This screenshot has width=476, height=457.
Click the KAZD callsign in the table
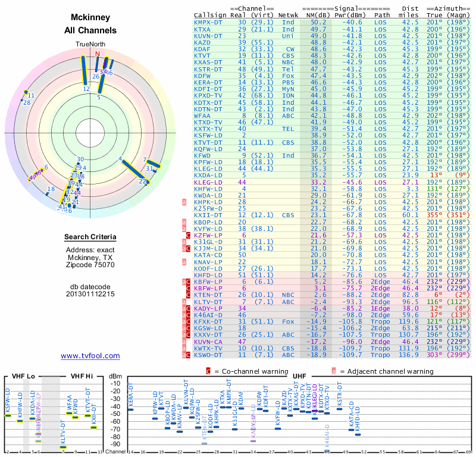(x=202, y=42)
